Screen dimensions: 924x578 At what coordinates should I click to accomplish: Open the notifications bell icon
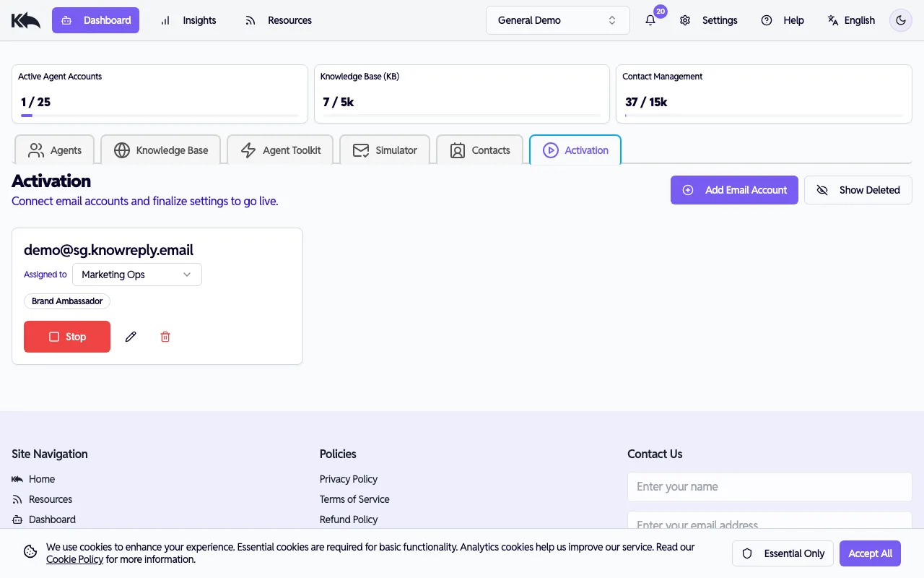[x=650, y=20]
